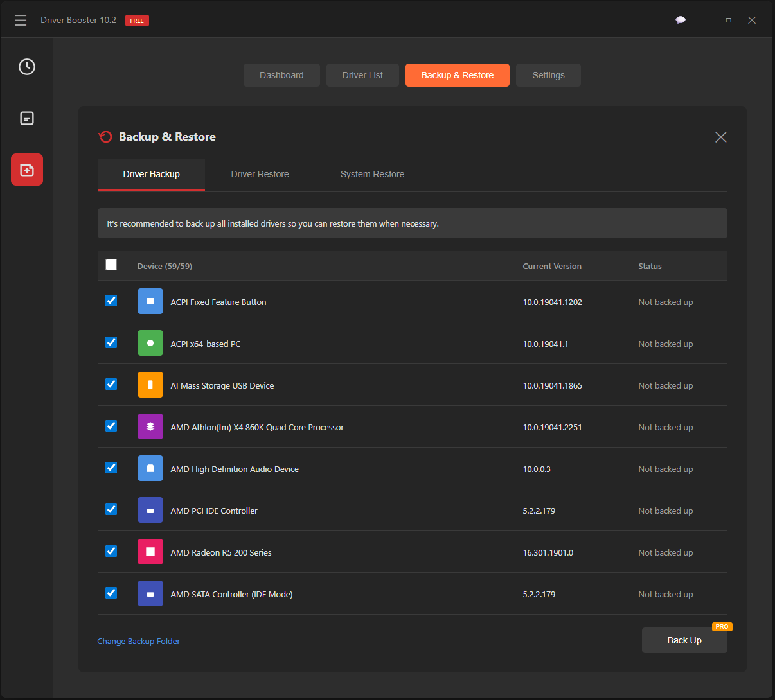Screen dimensions: 775x700
Task: Click the AMD High Definition Audio icon
Action: [150, 468]
